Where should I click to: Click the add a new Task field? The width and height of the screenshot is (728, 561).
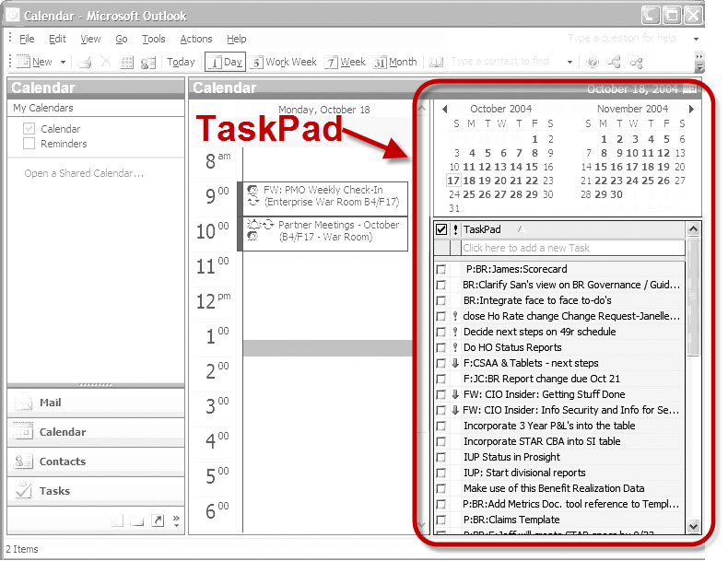[572, 248]
